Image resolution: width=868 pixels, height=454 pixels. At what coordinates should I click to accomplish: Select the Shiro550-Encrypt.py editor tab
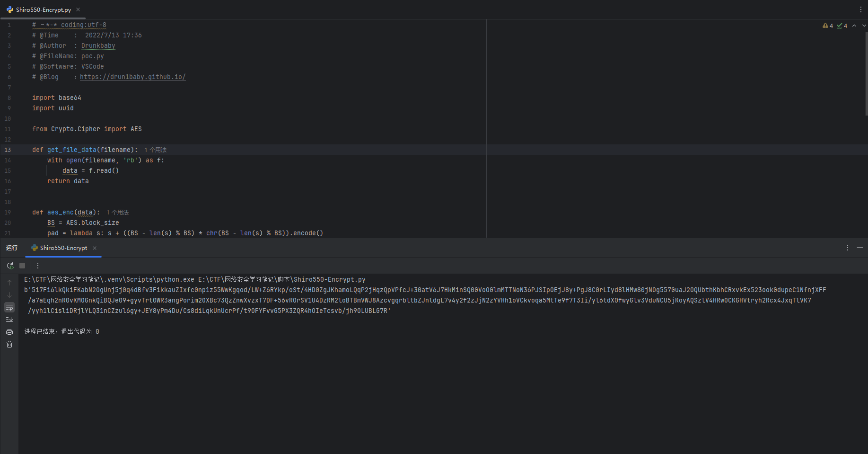(x=43, y=9)
